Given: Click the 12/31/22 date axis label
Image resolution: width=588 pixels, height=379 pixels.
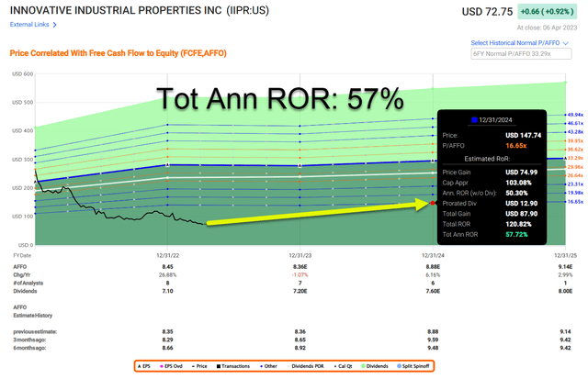Looking at the screenshot, I should coord(167,255).
